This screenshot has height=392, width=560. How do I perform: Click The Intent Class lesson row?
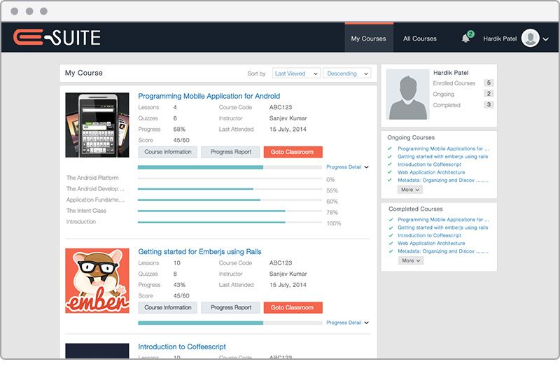point(202,211)
